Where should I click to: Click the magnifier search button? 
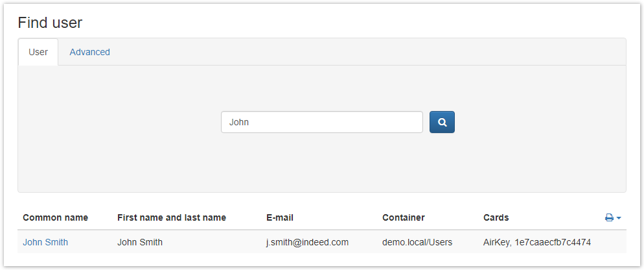point(442,122)
